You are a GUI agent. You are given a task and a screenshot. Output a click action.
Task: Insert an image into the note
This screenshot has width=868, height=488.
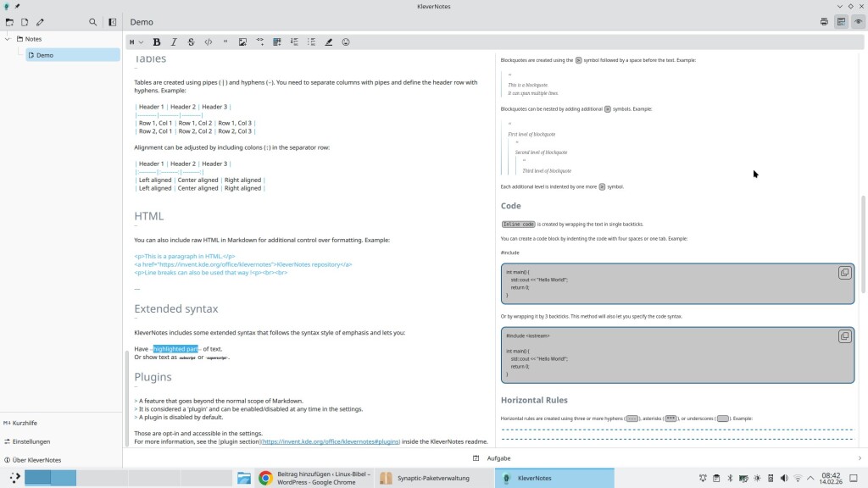click(242, 42)
